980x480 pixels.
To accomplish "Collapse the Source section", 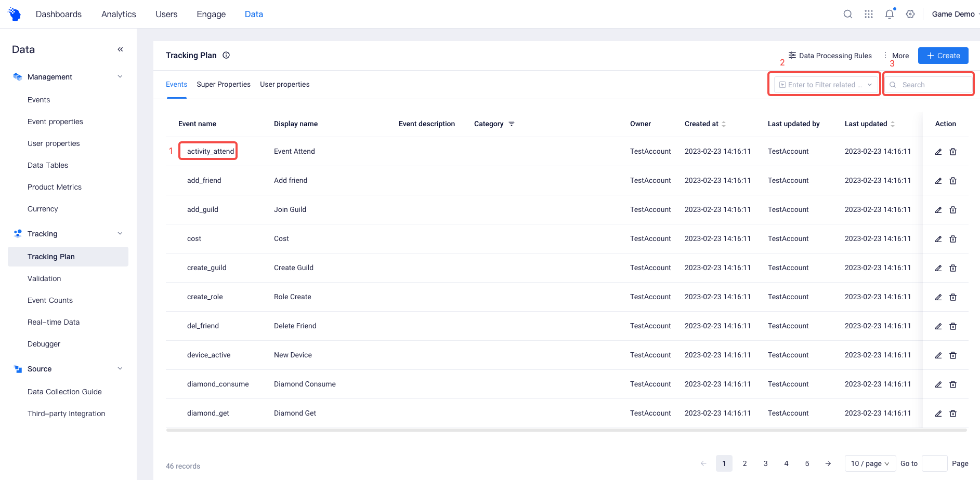I will pyautogui.click(x=120, y=369).
